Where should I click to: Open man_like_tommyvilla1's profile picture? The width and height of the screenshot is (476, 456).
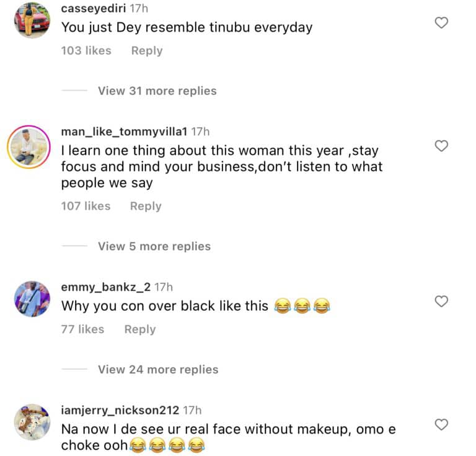[x=28, y=146]
